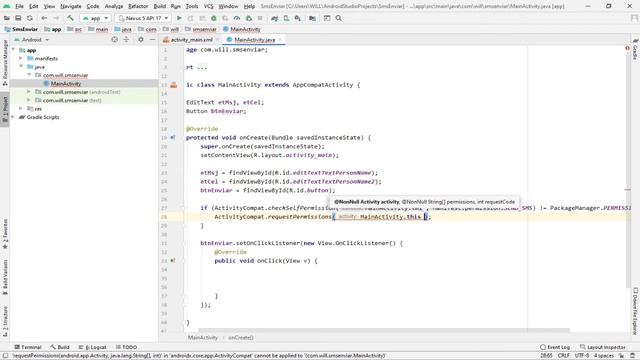Open the File menu

pyautogui.click(x=19, y=6)
